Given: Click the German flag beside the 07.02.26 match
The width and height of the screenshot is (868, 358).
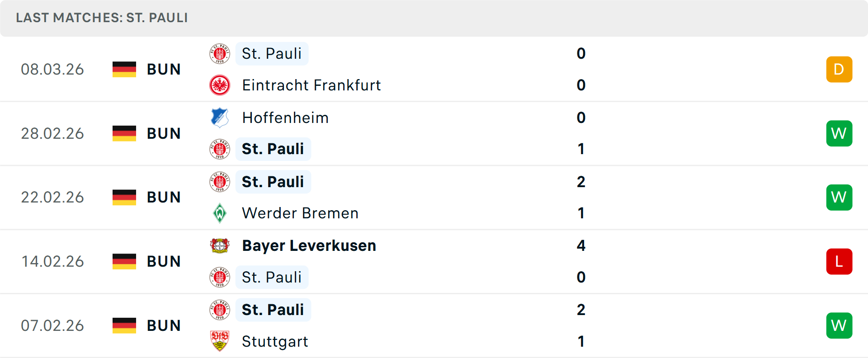Looking at the screenshot, I should coord(124,325).
